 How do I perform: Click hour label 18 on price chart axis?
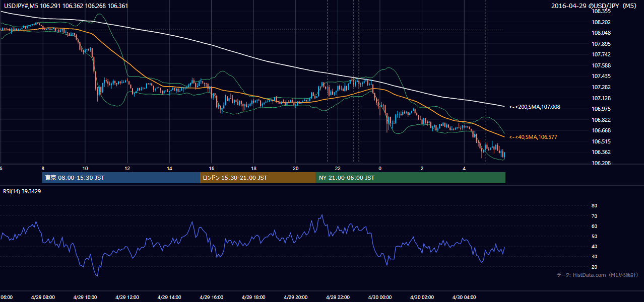pyautogui.click(x=254, y=169)
